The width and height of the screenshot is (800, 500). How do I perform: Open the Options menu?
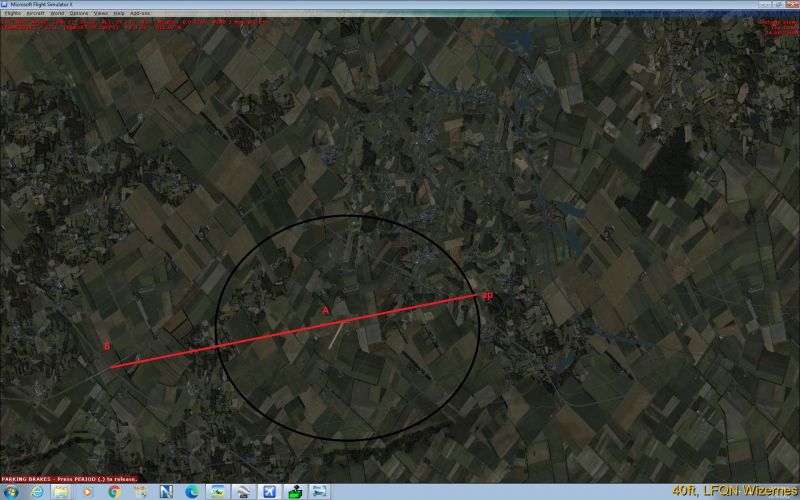pyautogui.click(x=79, y=13)
